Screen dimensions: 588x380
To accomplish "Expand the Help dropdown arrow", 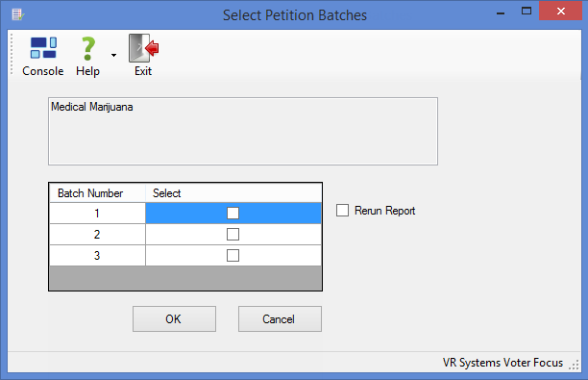I will pyautogui.click(x=113, y=55).
